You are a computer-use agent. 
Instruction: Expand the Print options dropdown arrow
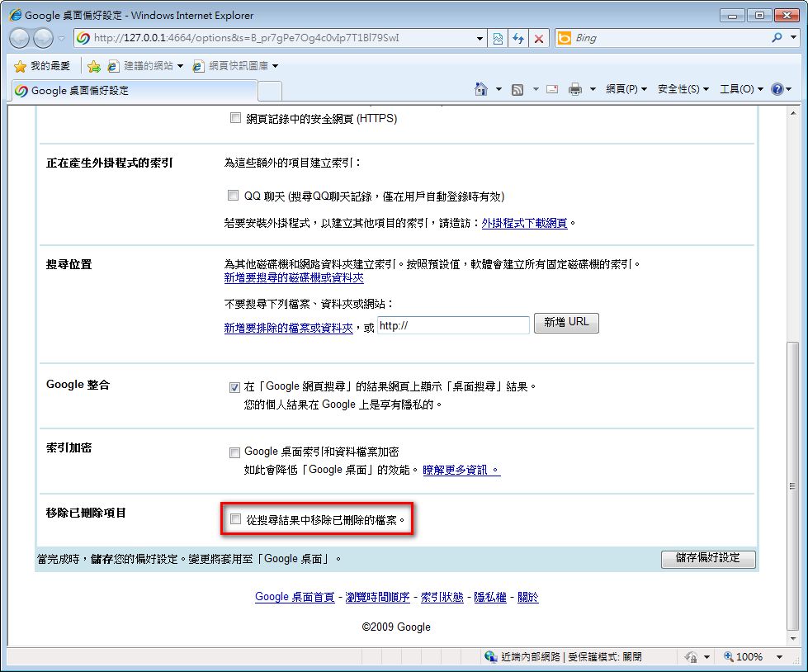[x=593, y=89]
